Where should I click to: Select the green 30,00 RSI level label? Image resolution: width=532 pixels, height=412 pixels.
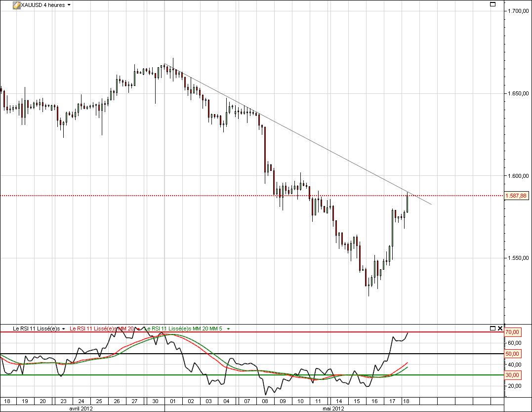pos(511,375)
